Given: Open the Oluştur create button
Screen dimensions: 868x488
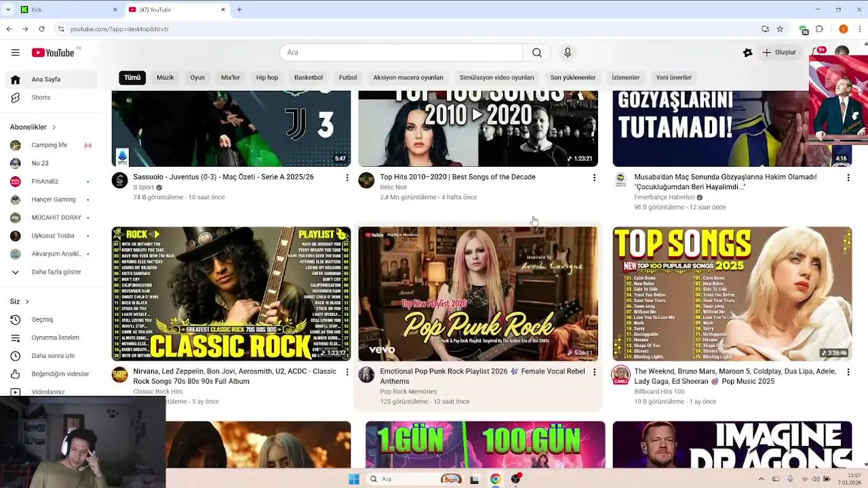Looking at the screenshot, I should 779,52.
